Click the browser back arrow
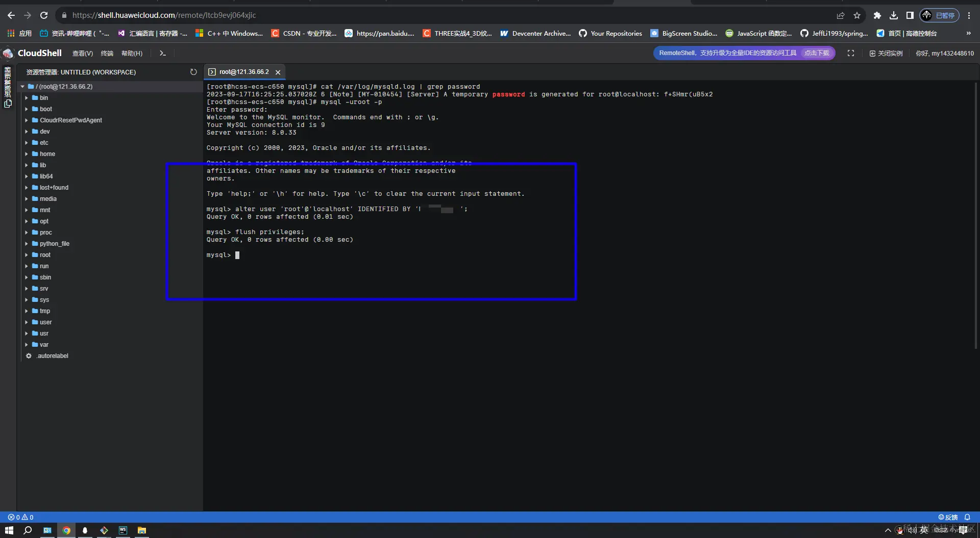Screen dimensions: 980x538 click(x=11, y=15)
